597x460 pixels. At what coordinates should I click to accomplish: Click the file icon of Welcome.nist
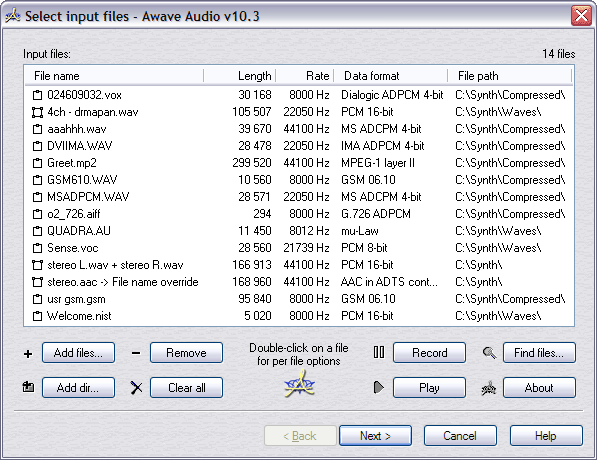(x=37, y=316)
